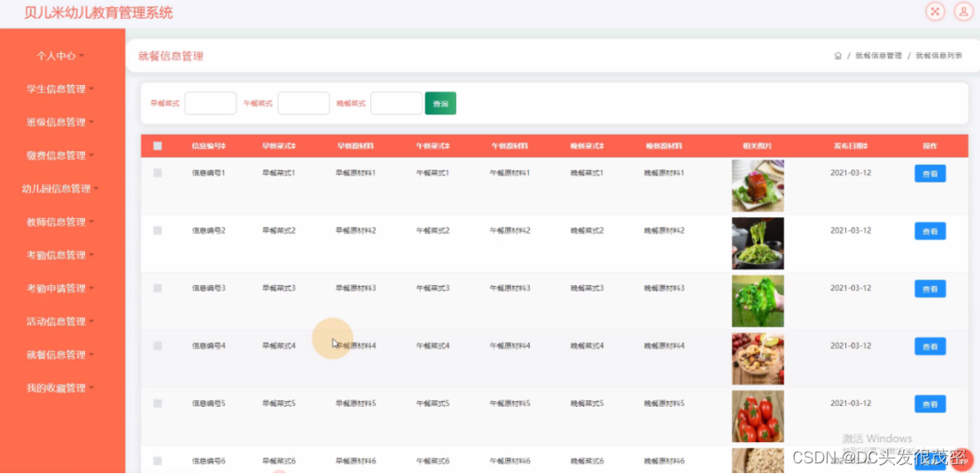The width and height of the screenshot is (980, 474).
Task: Click cell 午餐菜式6
Action: pyautogui.click(x=432, y=461)
